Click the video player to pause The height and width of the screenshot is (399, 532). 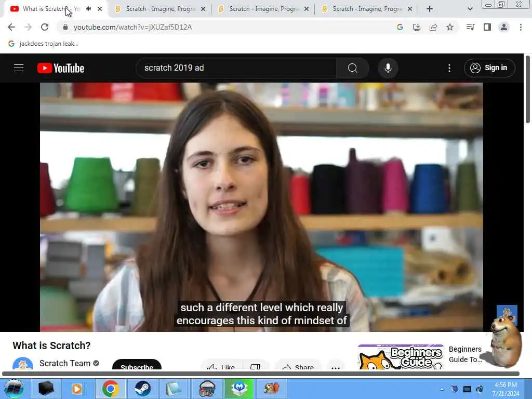coord(261,207)
